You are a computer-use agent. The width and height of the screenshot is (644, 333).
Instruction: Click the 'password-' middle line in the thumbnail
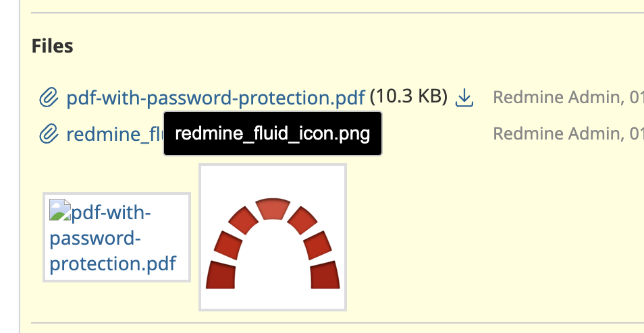pyautogui.click(x=95, y=238)
